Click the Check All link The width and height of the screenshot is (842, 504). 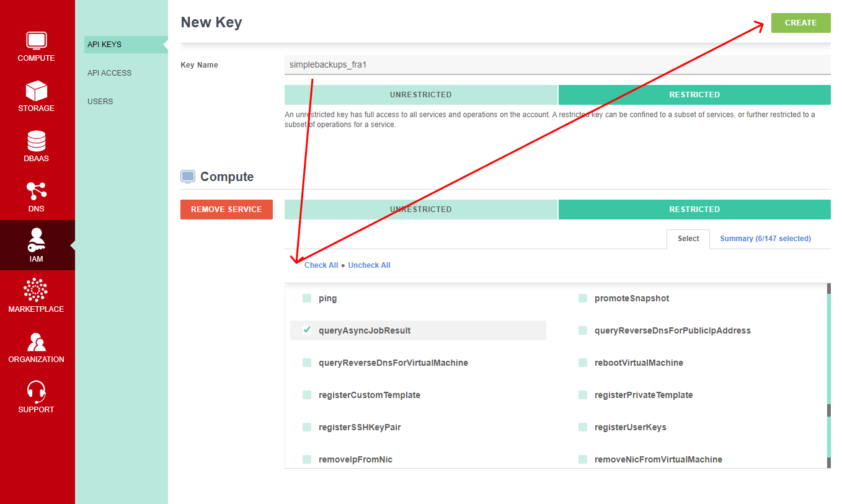[321, 265]
